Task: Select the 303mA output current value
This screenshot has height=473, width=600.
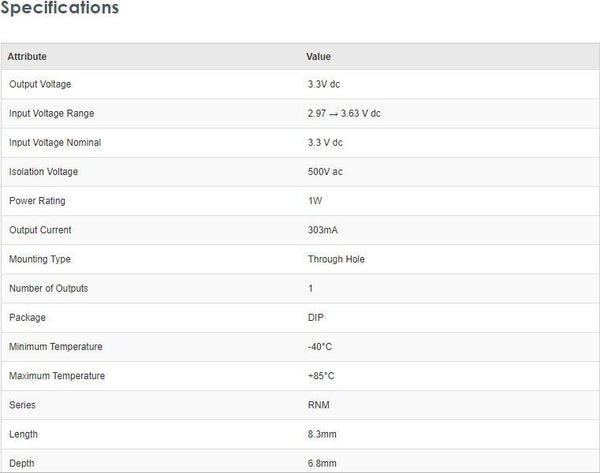Action: click(323, 230)
